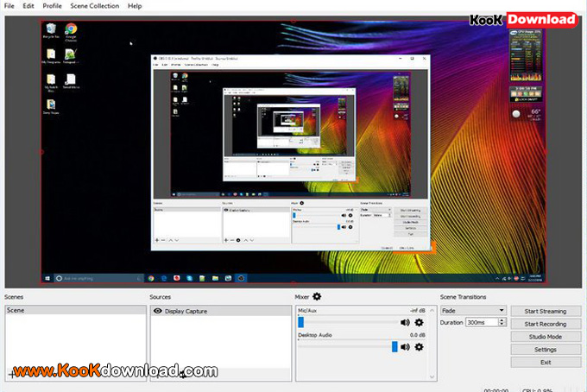Enable Studio Mode
Image resolution: width=587 pixels, height=392 pixels.
(x=545, y=337)
